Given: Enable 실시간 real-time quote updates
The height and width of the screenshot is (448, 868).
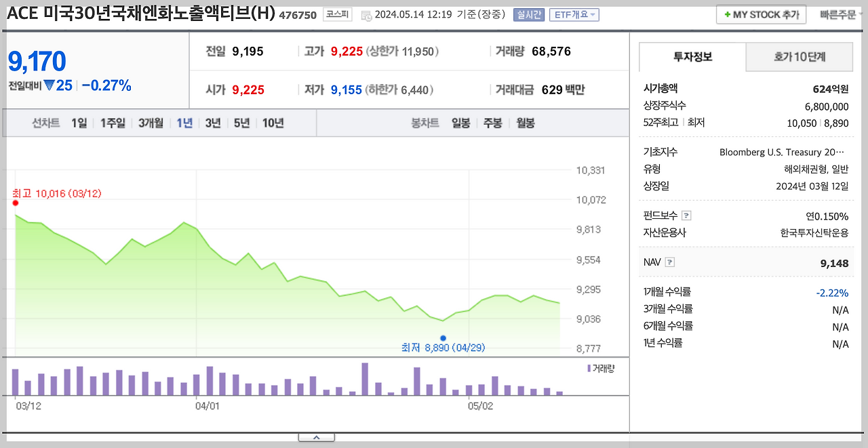Looking at the screenshot, I should 528,14.
